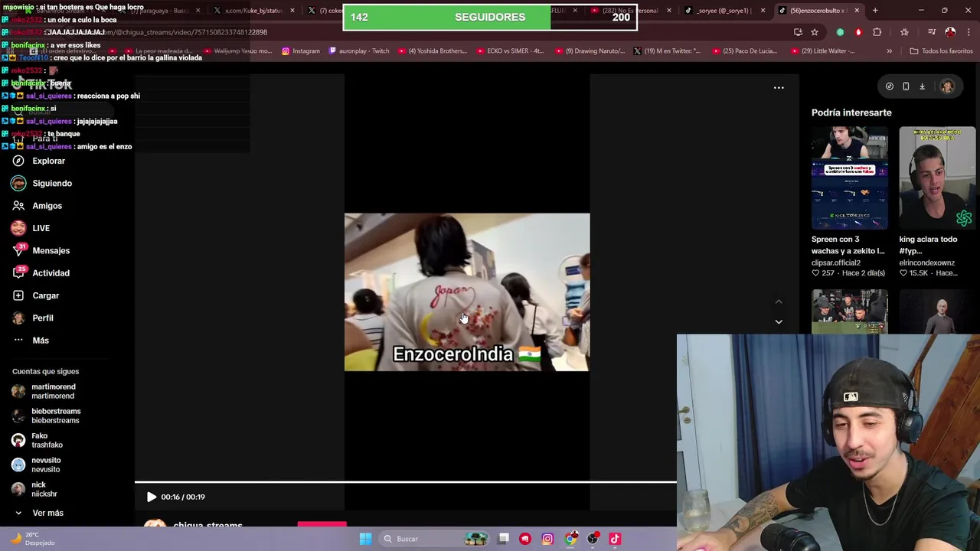Image resolution: width=980 pixels, height=551 pixels.
Task: Open a new browser tab
Action: point(875,11)
